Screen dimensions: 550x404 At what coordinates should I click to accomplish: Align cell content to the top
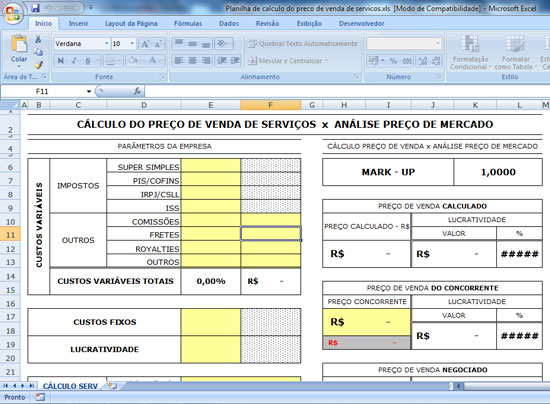pyautogui.click(x=179, y=43)
